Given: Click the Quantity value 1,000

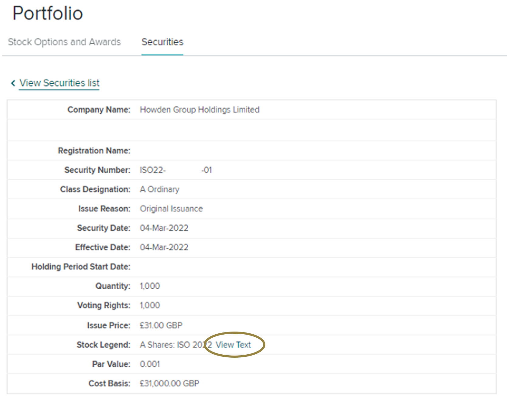Looking at the screenshot, I should coord(150,286).
